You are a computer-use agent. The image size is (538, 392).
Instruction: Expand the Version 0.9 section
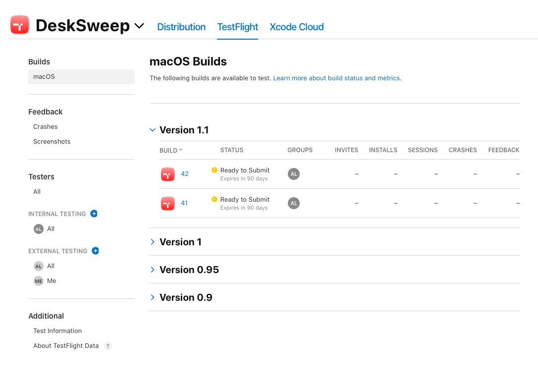point(153,297)
